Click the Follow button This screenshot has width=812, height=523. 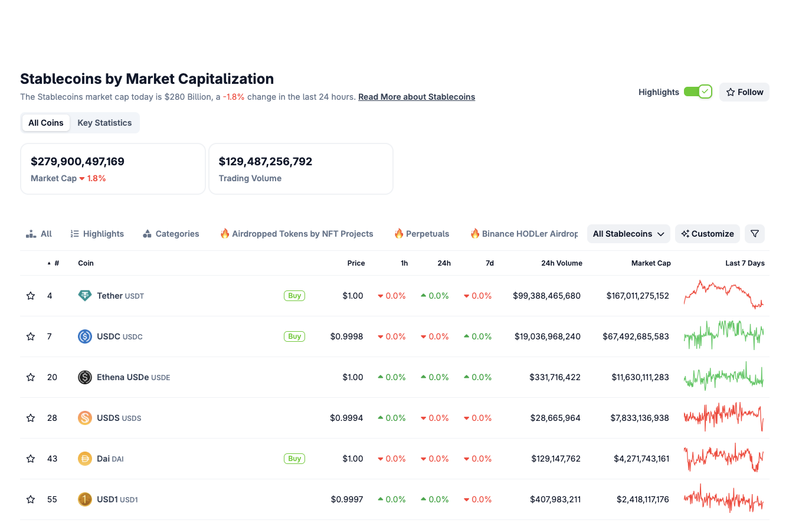point(744,92)
